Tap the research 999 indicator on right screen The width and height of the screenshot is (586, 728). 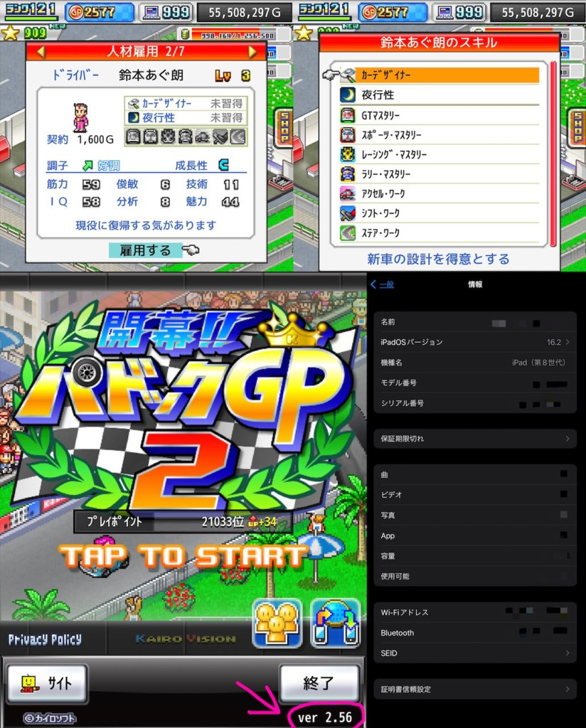click(459, 12)
